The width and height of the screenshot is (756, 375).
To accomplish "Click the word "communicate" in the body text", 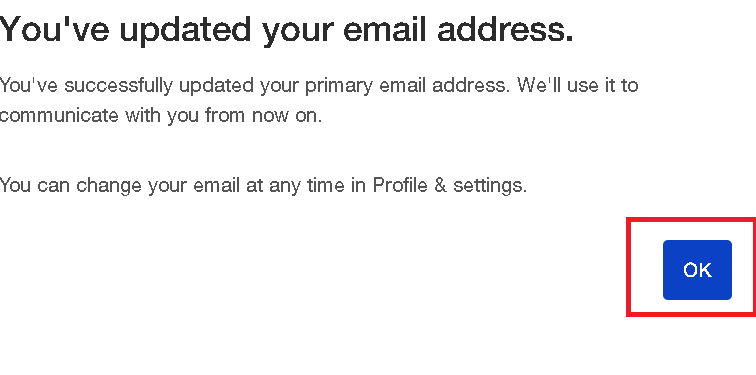I will 59,116.
